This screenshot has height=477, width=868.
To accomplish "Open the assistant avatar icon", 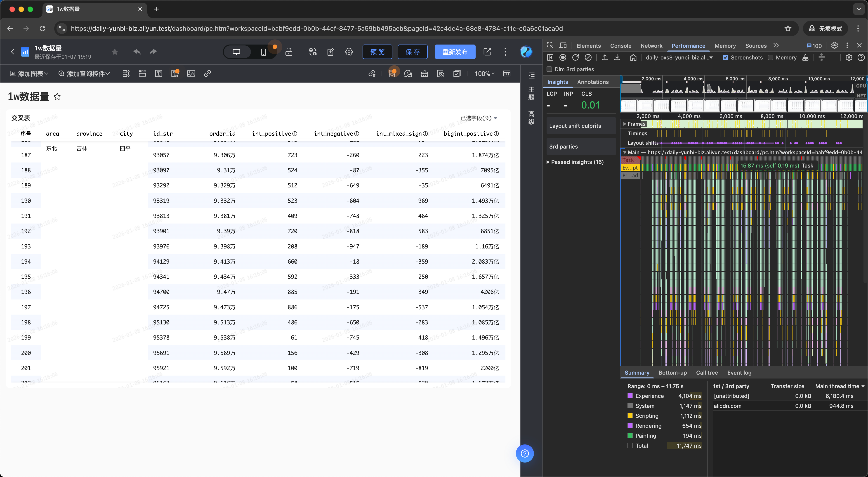I will coord(526,52).
